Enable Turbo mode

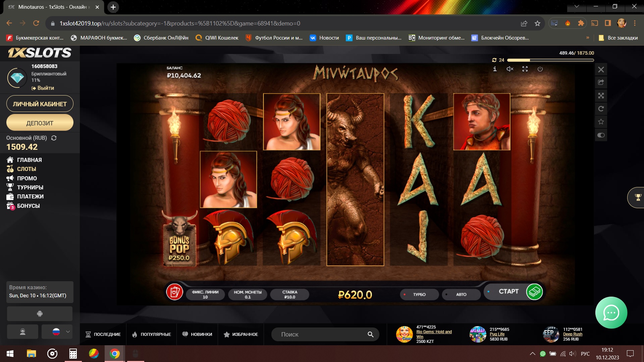pos(419,294)
